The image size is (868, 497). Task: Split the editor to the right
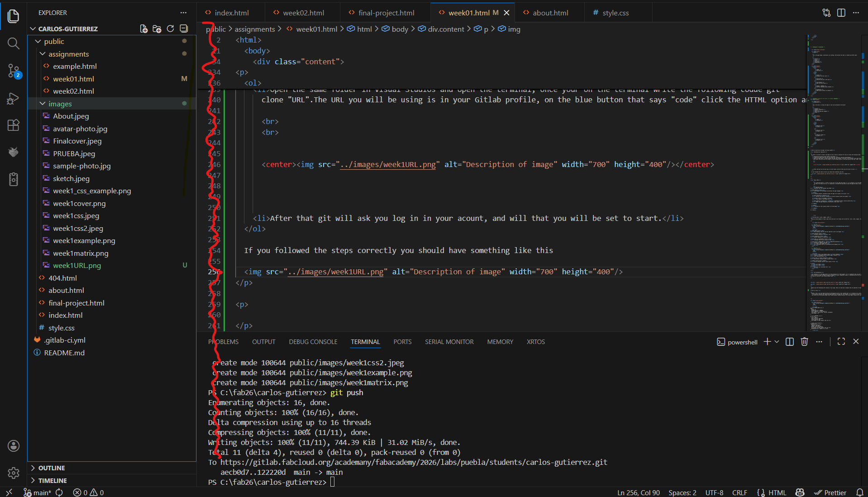(841, 13)
